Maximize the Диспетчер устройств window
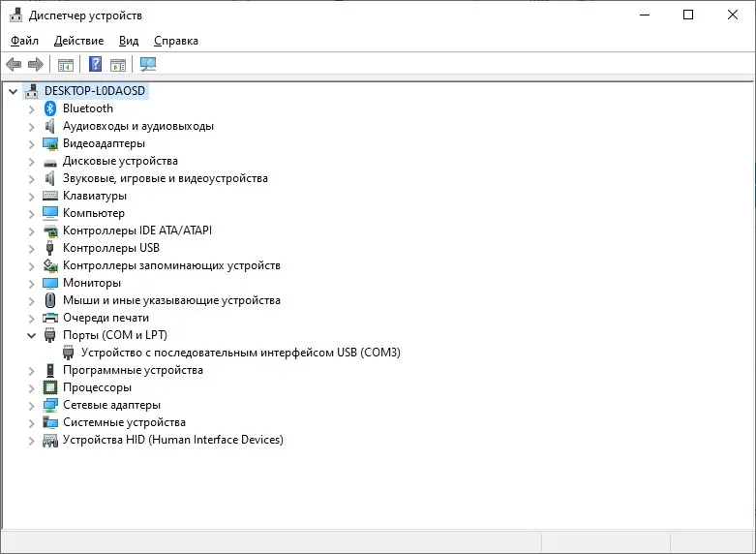 pyautogui.click(x=688, y=15)
